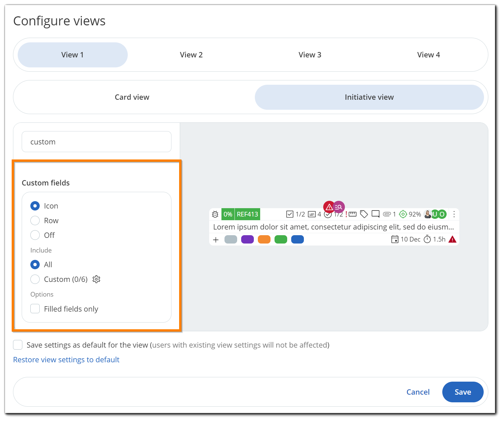Image resolution: width=504 pixels, height=422 pixels.
Task: Click the calendar icon next to 10 Dec
Action: pyautogui.click(x=395, y=239)
